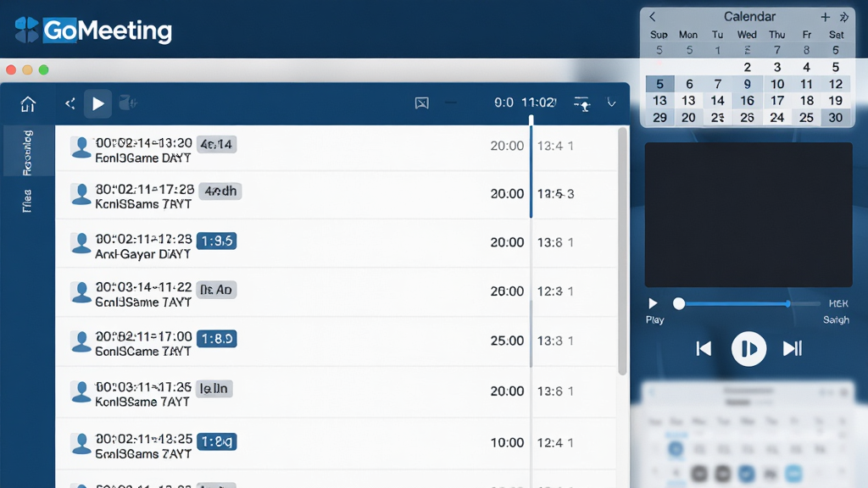Click the recording list vertical scrollbar

tap(622, 252)
